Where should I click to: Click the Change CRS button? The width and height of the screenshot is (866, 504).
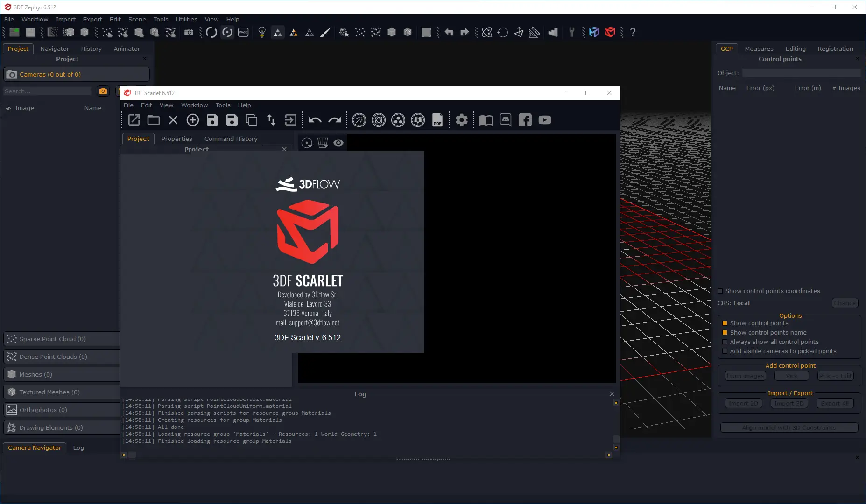click(845, 303)
